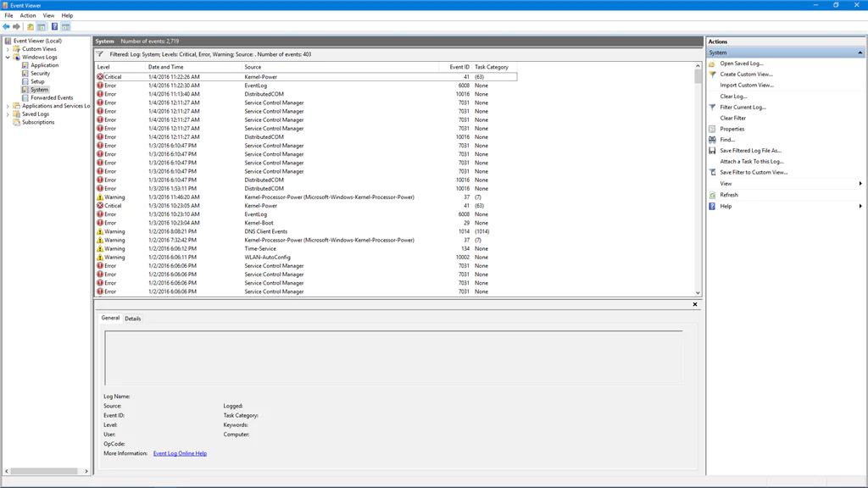The height and width of the screenshot is (488, 868).
Task: Click the Help icon in the toolbar
Action: coord(54,26)
